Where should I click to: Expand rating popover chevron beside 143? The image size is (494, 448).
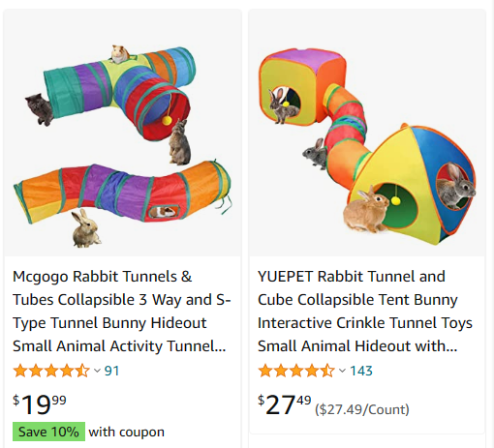(342, 371)
